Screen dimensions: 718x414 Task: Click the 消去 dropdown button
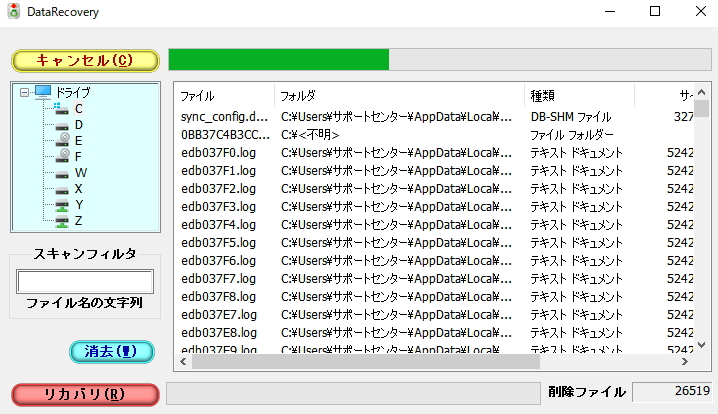tap(112, 351)
